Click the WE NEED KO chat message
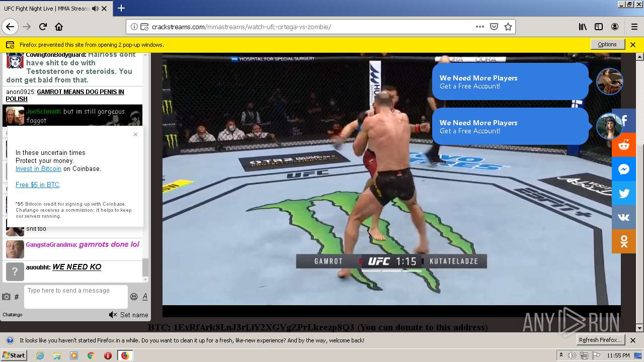 pos(77,267)
